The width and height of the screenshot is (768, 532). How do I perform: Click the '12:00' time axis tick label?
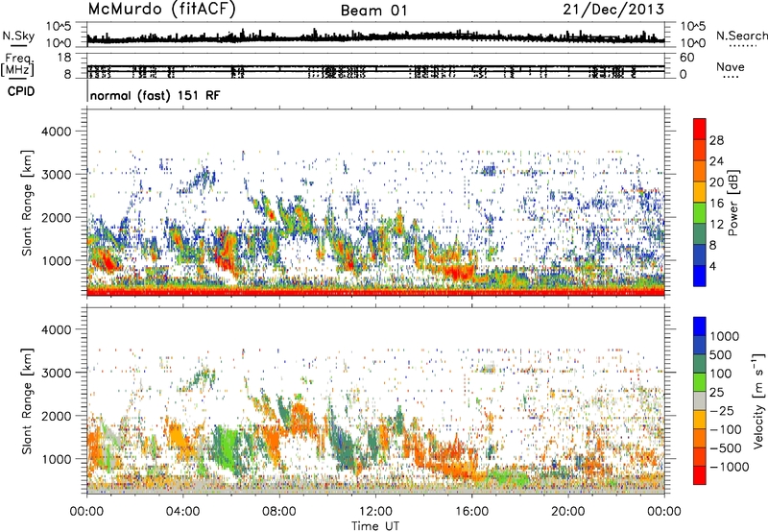point(375,512)
